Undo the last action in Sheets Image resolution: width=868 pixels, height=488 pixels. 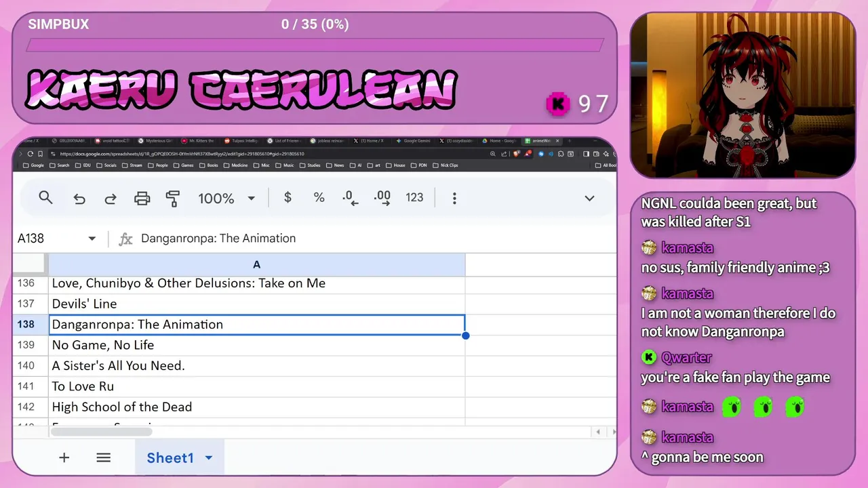pos(79,199)
